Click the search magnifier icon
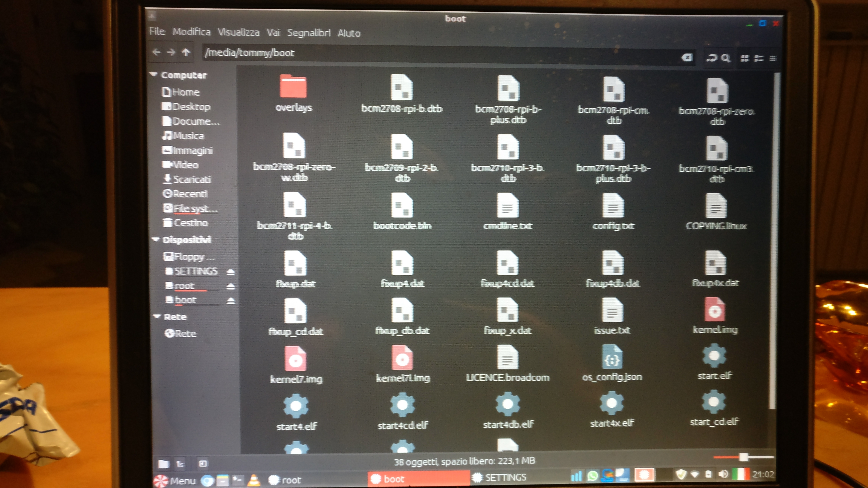This screenshot has height=488, width=868. tap(725, 58)
